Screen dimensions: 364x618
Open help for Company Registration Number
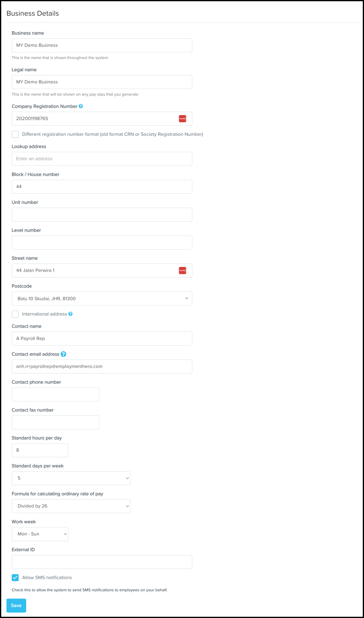(81, 106)
